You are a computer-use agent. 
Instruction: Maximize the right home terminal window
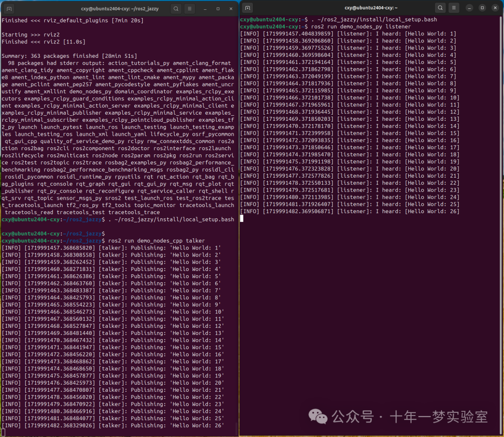(x=483, y=8)
